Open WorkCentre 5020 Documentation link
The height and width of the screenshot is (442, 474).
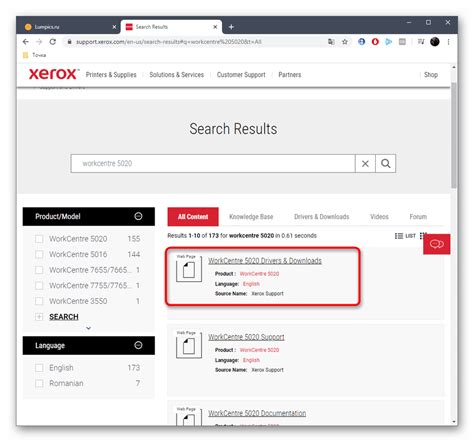point(257,413)
